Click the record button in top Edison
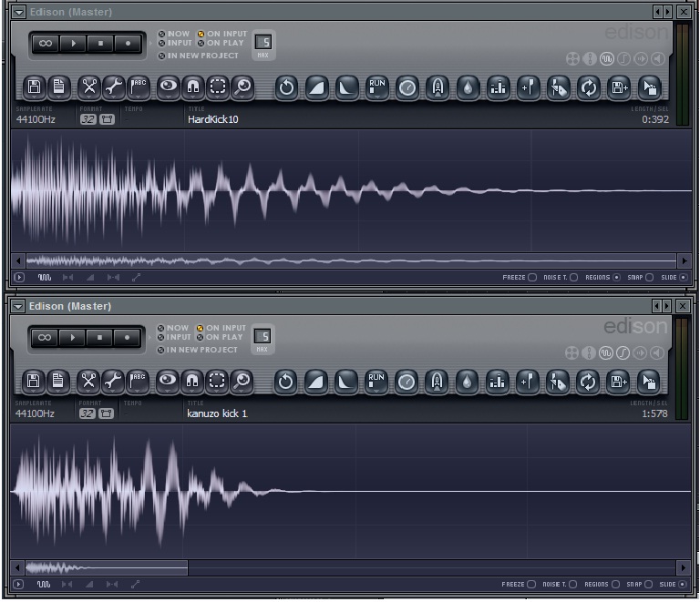 pyautogui.click(x=129, y=44)
